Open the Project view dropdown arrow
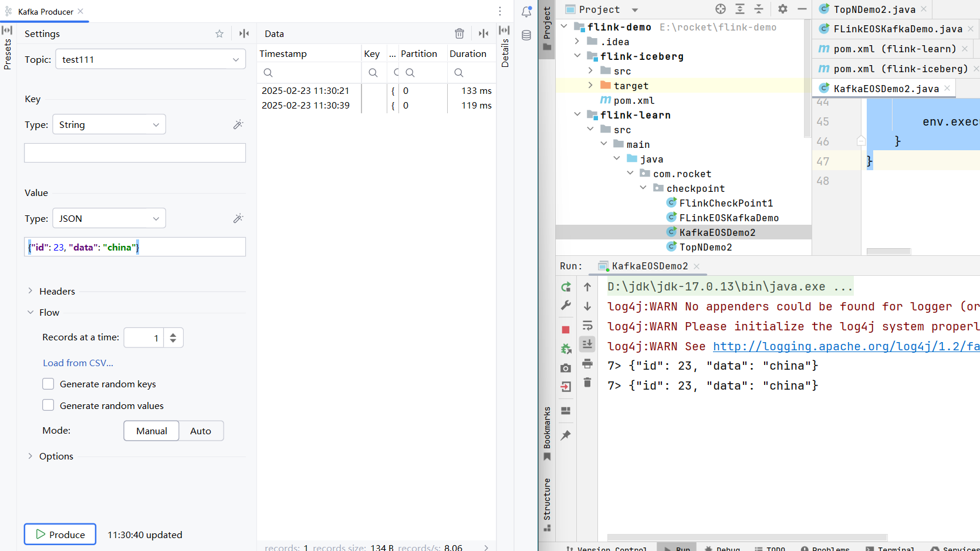This screenshot has width=980, height=551. click(635, 9)
